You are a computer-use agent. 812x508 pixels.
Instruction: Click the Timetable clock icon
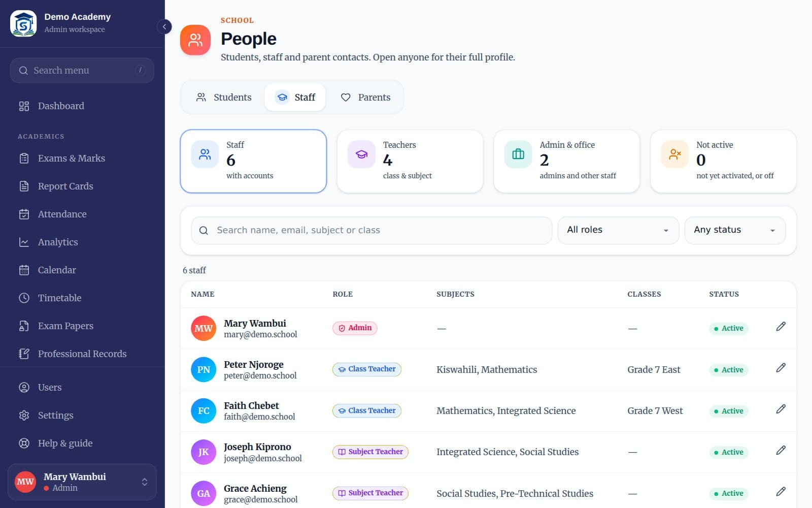click(24, 298)
